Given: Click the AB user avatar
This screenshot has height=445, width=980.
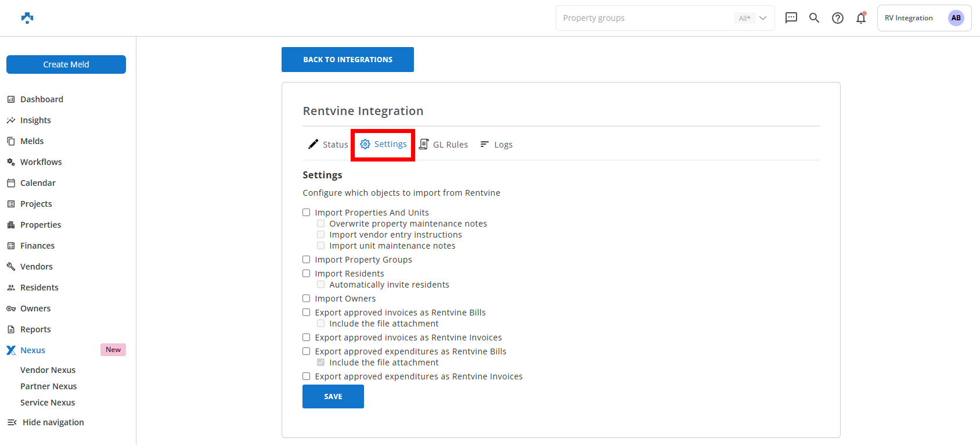Looking at the screenshot, I should [956, 18].
